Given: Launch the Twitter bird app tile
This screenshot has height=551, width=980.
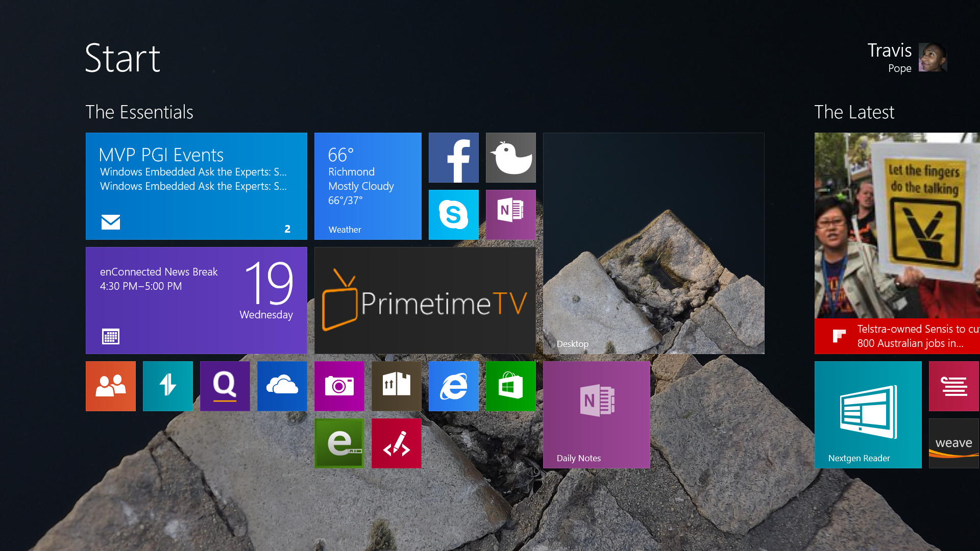Looking at the screenshot, I should (511, 158).
